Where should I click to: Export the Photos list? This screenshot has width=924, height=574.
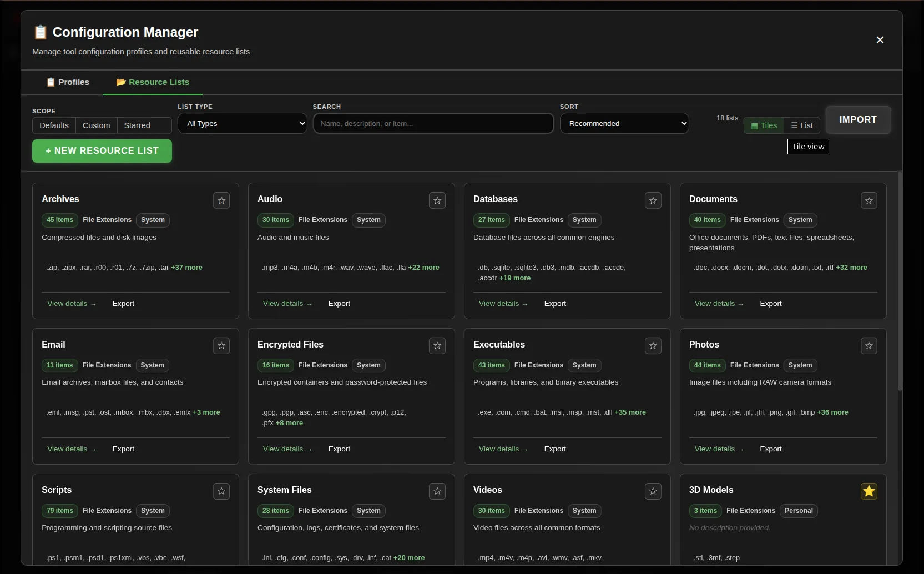point(771,449)
